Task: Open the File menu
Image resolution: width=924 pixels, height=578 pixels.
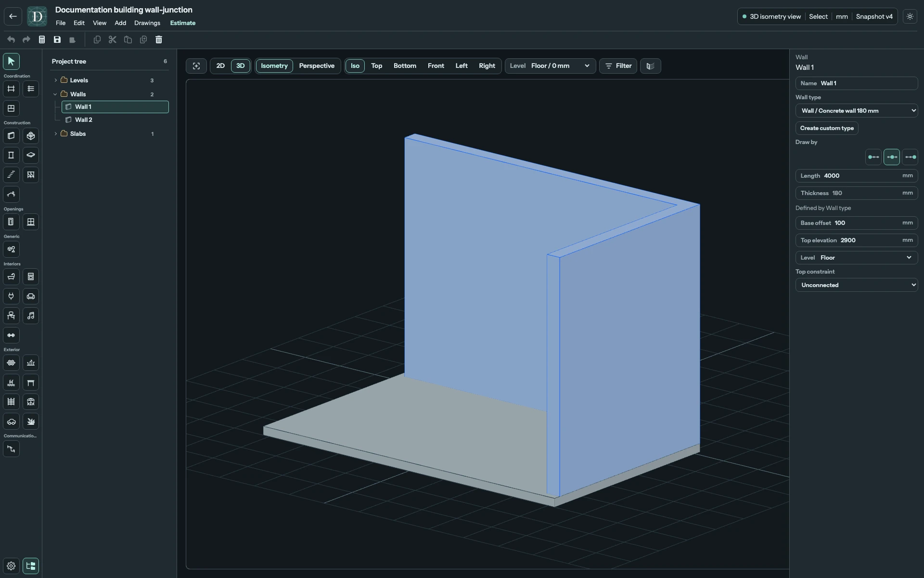Action: (61, 23)
